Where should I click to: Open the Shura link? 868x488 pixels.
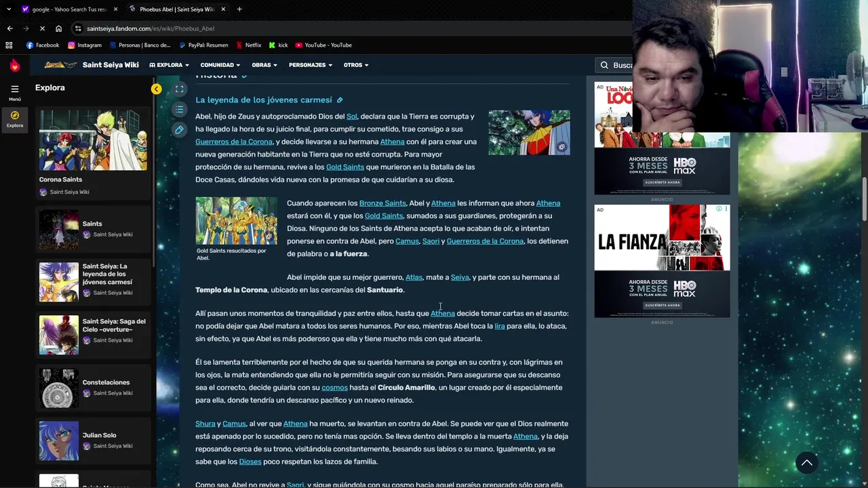coord(205,424)
